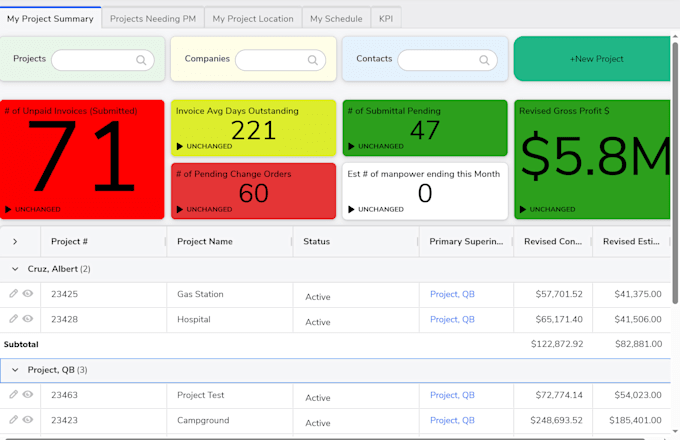The image size is (680, 440).
Task: Click the pencil icon for Hospital project
Action: pyautogui.click(x=13, y=319)
